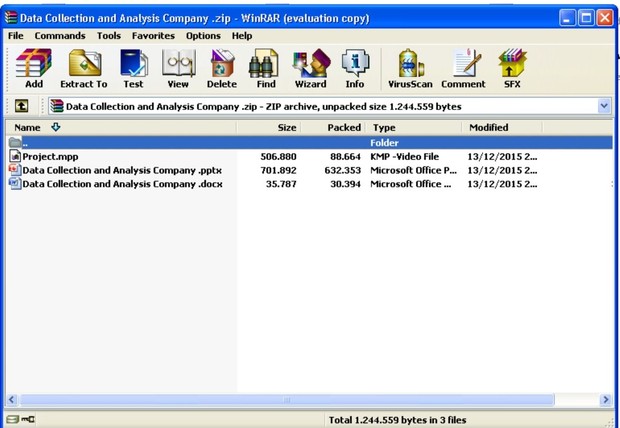
Task: Click the WinRAR title bar icon
Action: click(11, 18)
